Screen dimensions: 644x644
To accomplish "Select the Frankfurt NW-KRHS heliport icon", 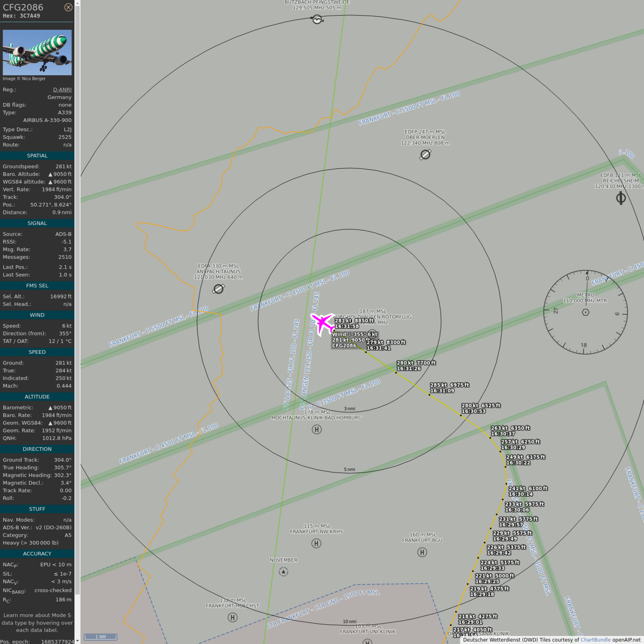I will click(316, 543).
